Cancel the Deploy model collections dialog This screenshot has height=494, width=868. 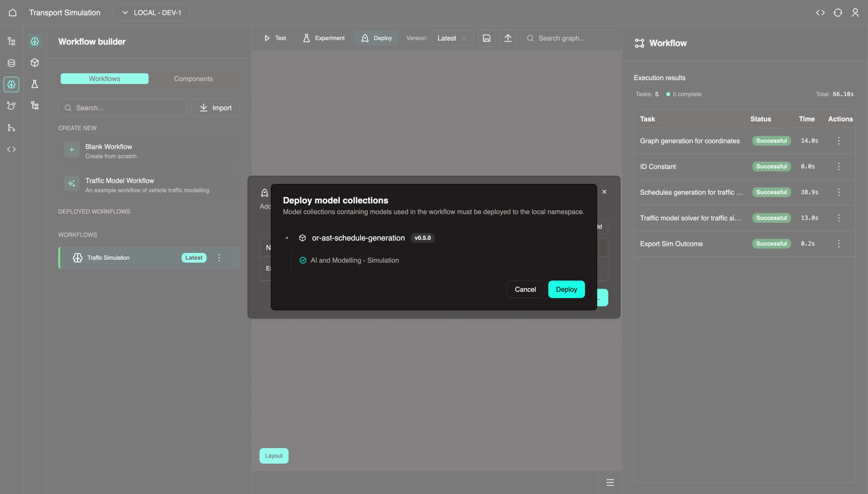(525, 289)
